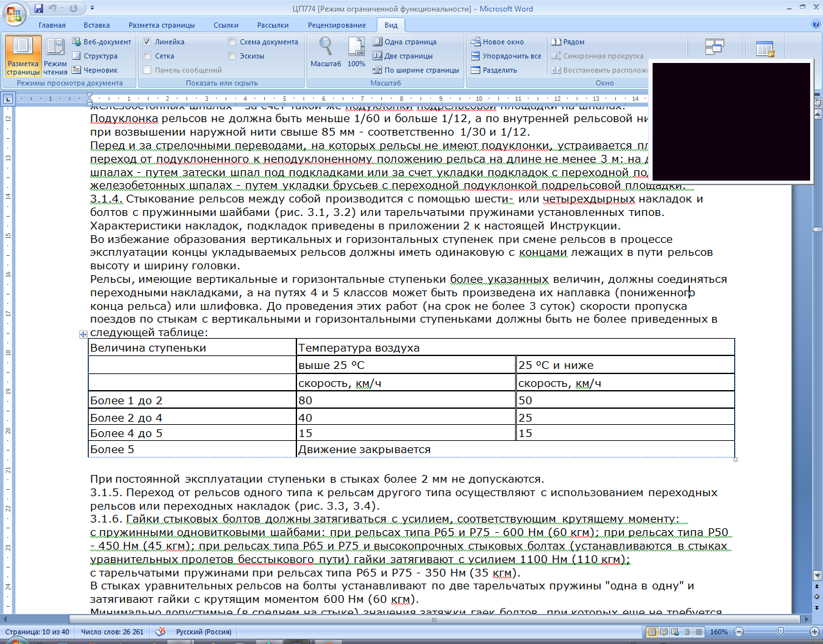The width and height of the screenshot is (823, 644).
Task: Switch to Веб-документ view
Action: coord(102,42)
